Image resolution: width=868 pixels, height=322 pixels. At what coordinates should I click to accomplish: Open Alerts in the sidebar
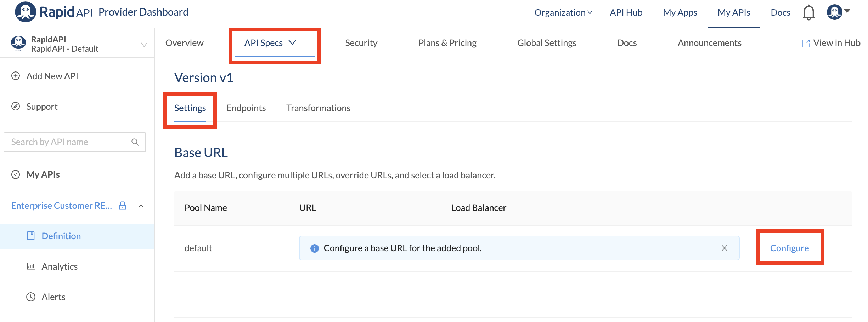[53, 297]
